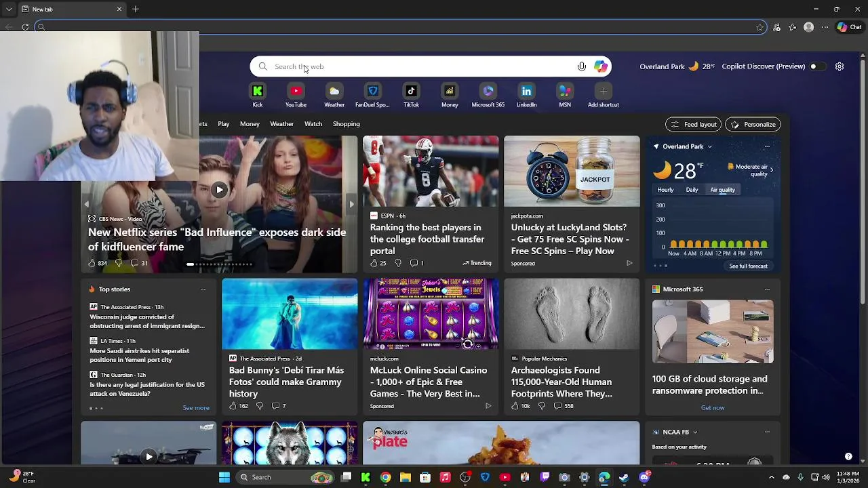Switch weather card to Air quality
The image size is (868, 488).
[723, 190]
